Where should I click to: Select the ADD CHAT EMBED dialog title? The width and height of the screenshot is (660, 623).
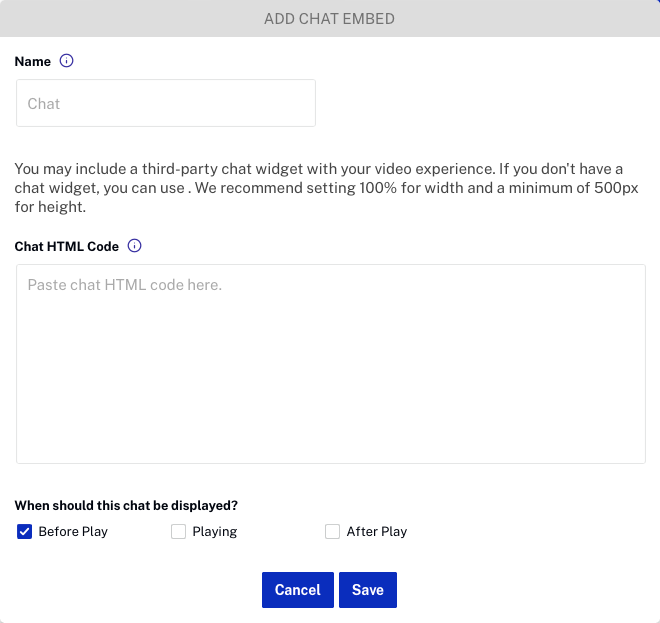[330, 19]
